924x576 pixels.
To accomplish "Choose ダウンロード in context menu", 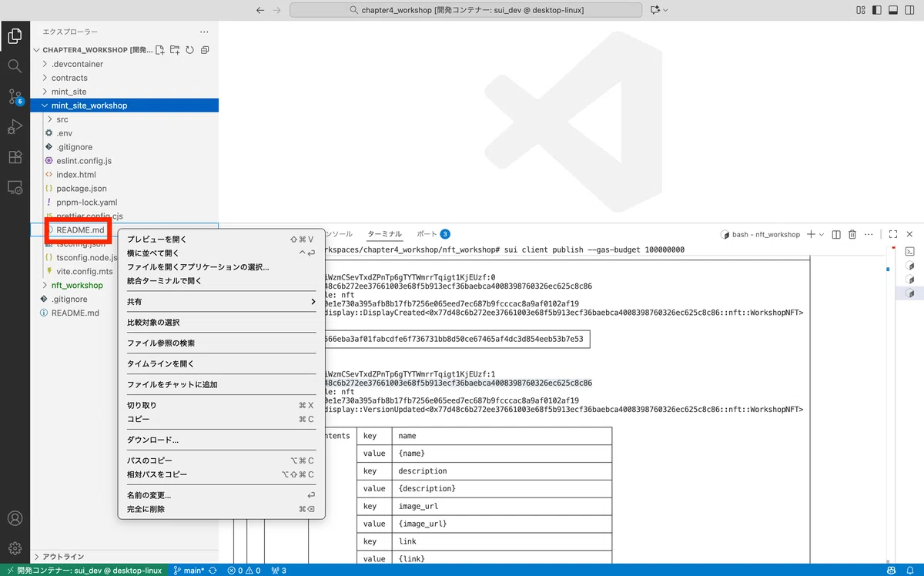I will coord(222,440).
